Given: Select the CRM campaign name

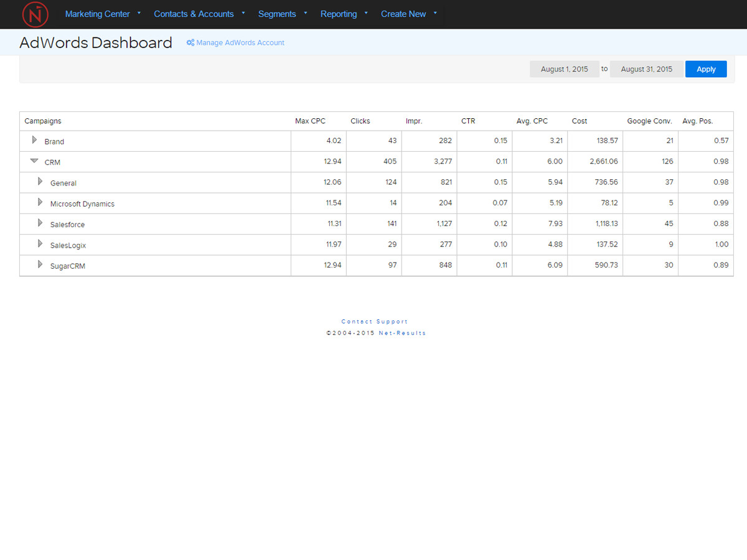Looking at the screenshot, I should click(52, 162).
